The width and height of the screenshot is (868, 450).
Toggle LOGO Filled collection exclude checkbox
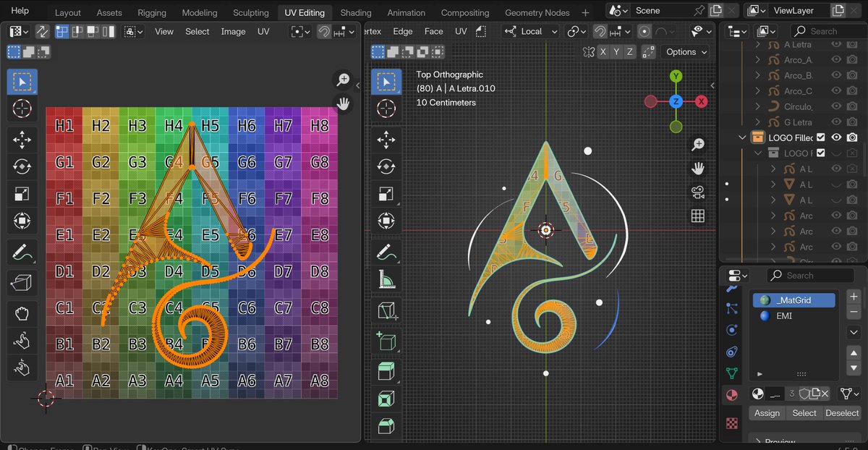820,137
